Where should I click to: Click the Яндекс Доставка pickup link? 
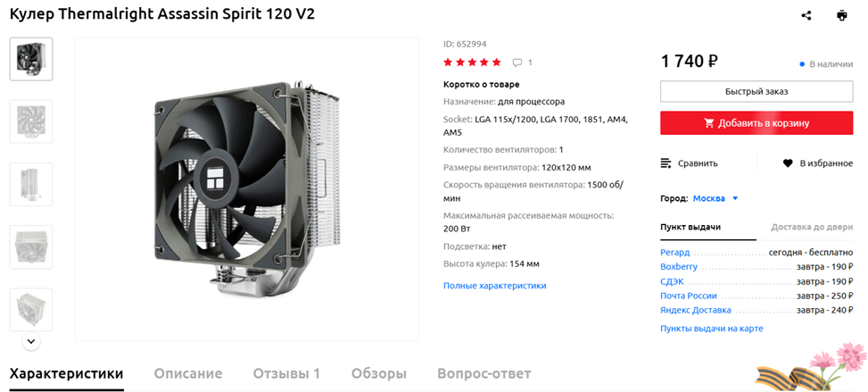pyautogui.click(x=696, y=310)
